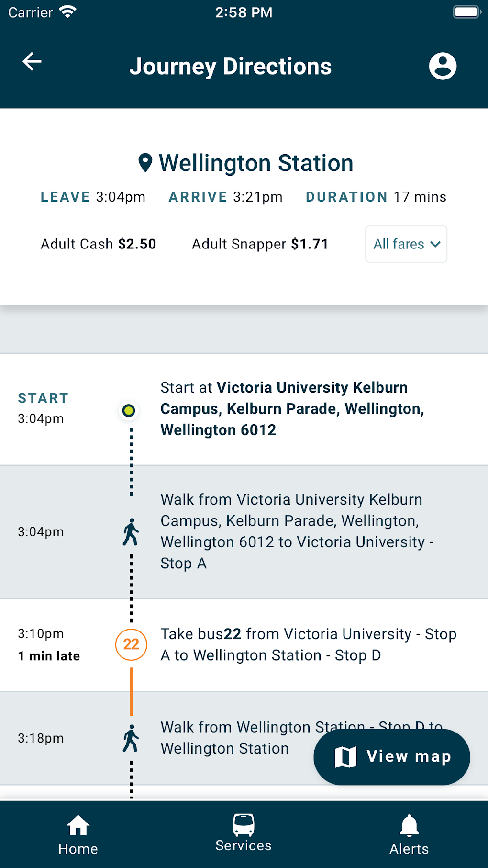Select the walking icon for the first walk leg
The width and height of the screenshot is (488, 868).
(x=130, y=531)
